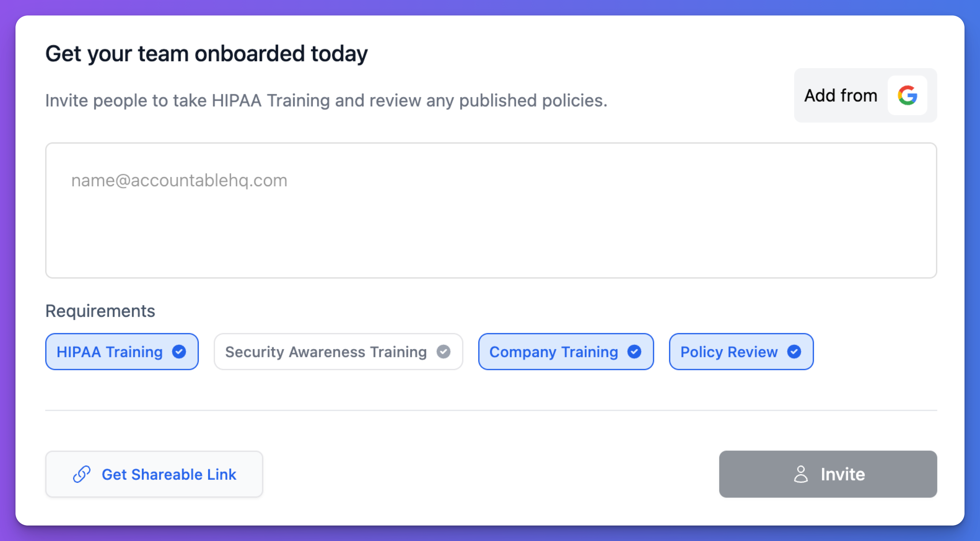Click the HIPAA Training invitation description text

[x=326, y=101]
